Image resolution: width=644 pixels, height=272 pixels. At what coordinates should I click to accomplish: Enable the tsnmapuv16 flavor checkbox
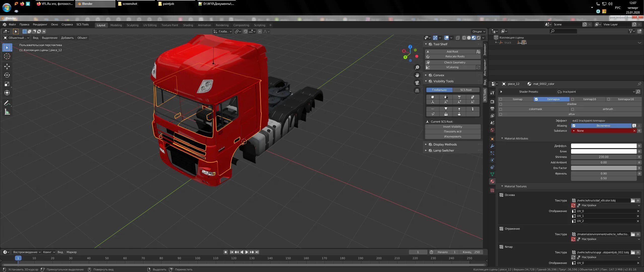point(609,99)
